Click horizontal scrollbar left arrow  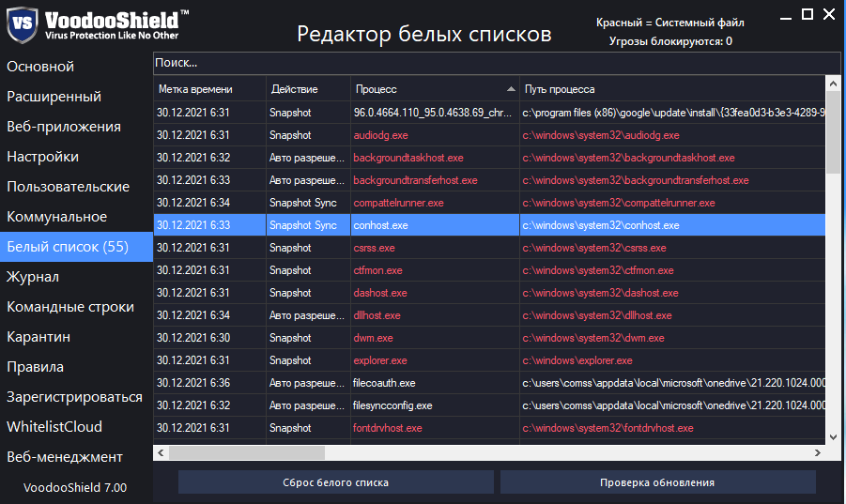pyautogui.click(x=161, y=452)
